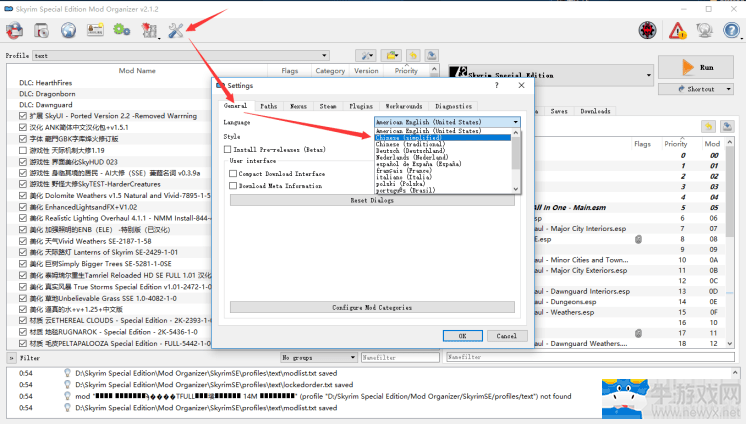746x424 pixels.
Task: Toggle Dolomite Weathers mod checkbox
Action: pos(23,196)
